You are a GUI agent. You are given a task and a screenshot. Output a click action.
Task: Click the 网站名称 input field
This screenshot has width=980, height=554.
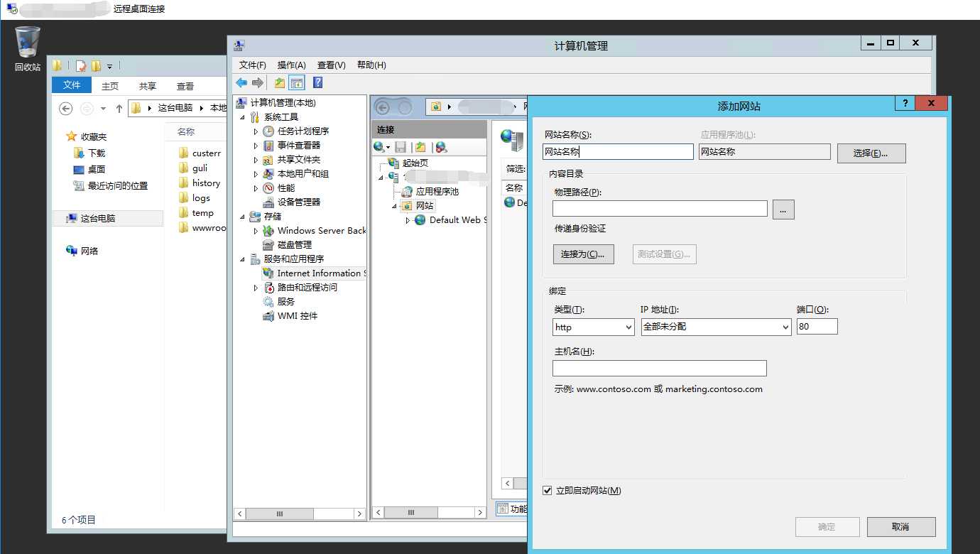pyautogui.click(x=618, y=151)
